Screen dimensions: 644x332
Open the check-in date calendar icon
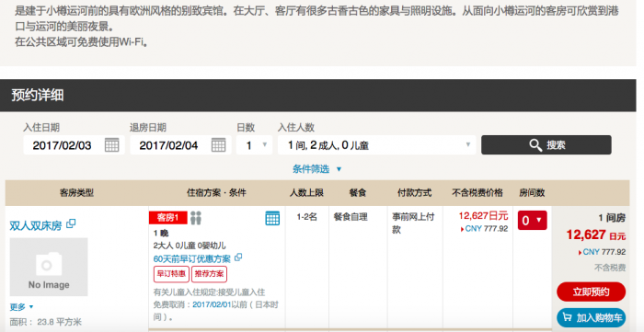111,145
